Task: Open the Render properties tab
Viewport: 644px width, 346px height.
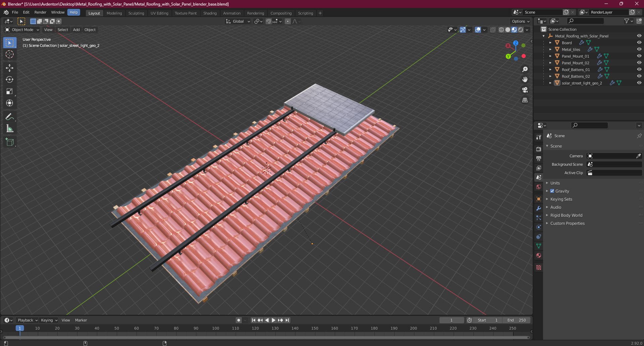Action: coord(539,149)
